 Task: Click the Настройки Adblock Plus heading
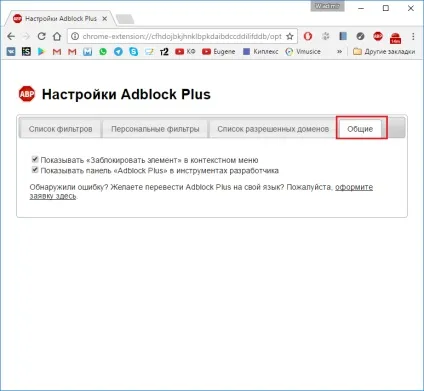[x=126, y=94]
